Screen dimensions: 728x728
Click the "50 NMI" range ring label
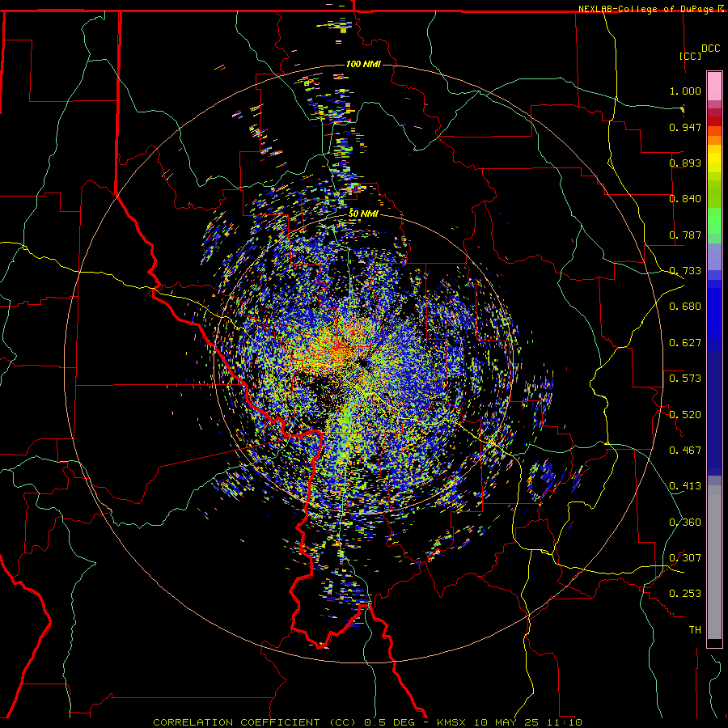coord(363,214)
